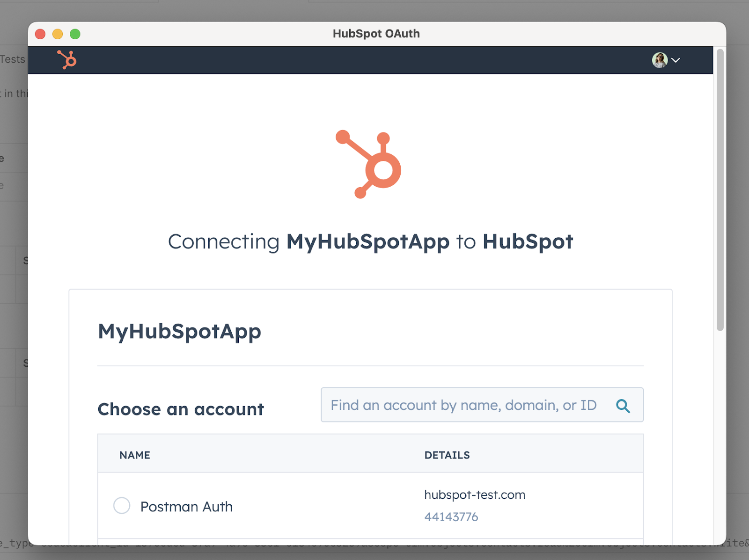Image resolution: width=749 pixels, height=560 pixels.
Task: Maximize window with the green button
Action: [x=75, y=34]
